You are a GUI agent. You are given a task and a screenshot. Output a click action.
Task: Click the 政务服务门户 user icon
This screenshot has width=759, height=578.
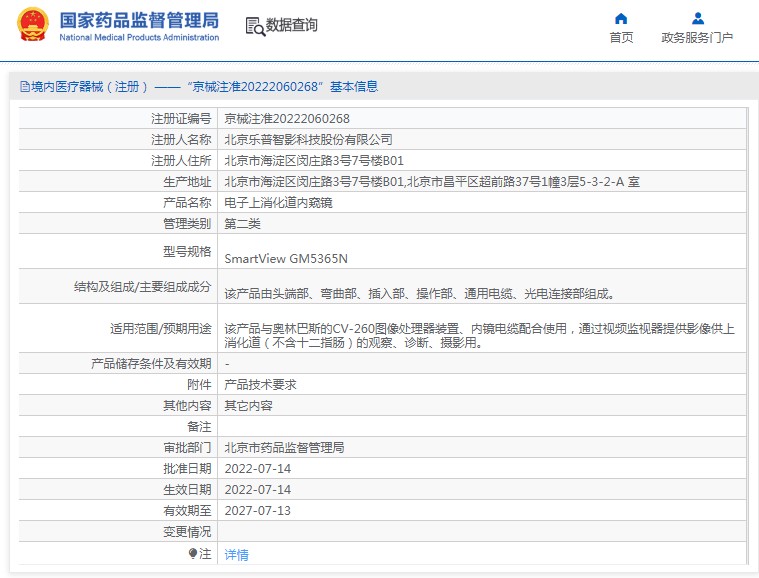[698, 18]
